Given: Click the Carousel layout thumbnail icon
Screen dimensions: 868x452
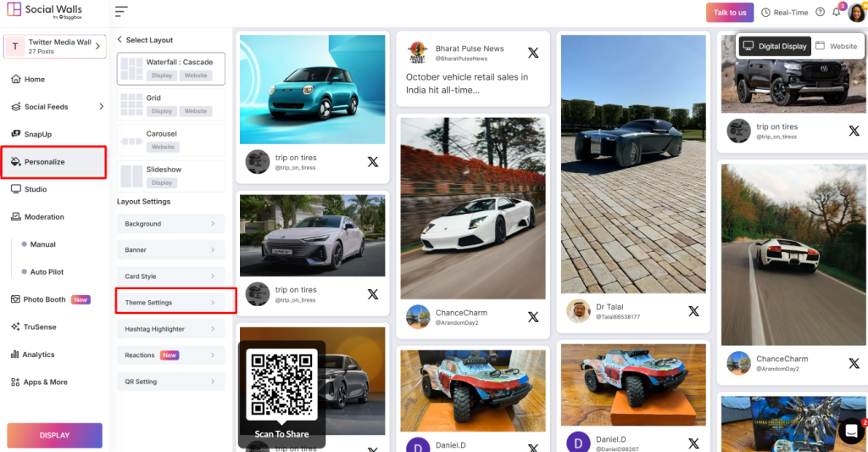Looking at the screenshot, I should tap(131, 141).
